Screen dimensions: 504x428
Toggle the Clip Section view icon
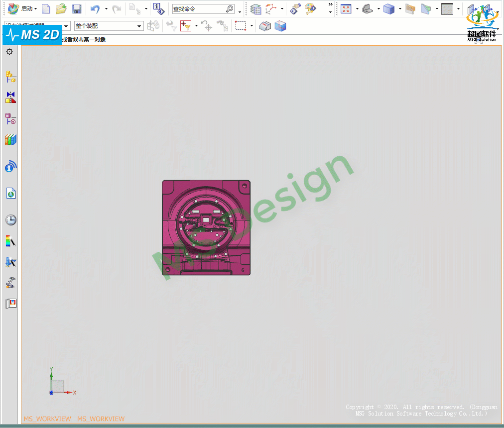(426, 8)
